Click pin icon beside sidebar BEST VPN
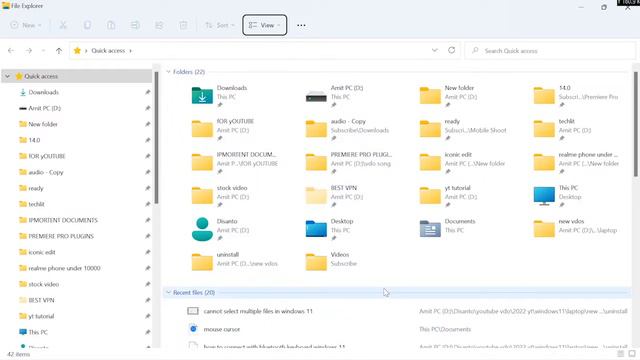The height and width of the screenshot is (360, 640). tap(147, 300)
